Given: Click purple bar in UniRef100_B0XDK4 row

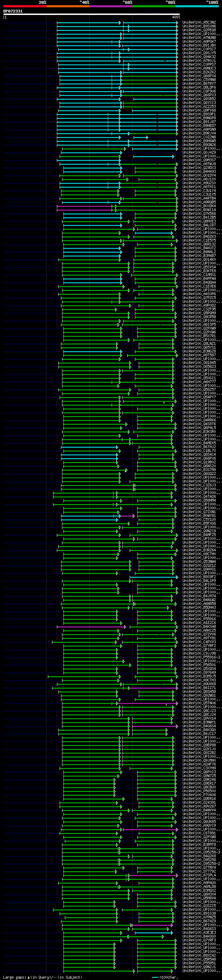Looking at the screenshot, I should point(87,206).
